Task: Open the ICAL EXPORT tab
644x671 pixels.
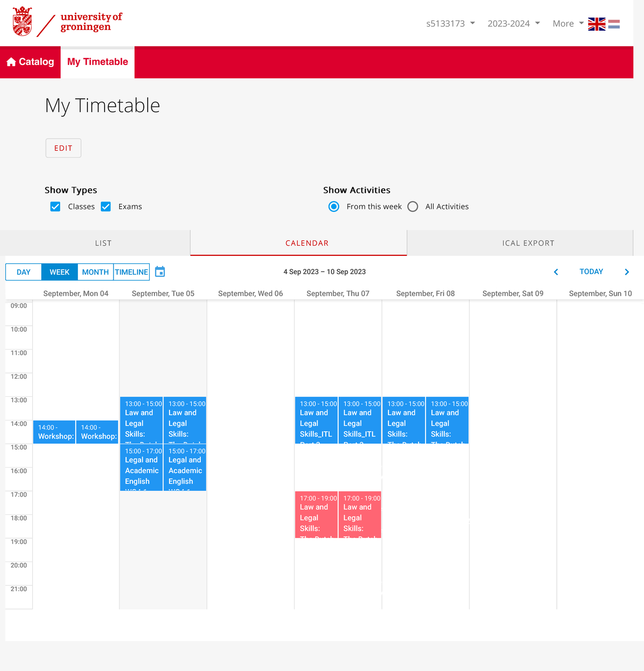Action: 528,242
